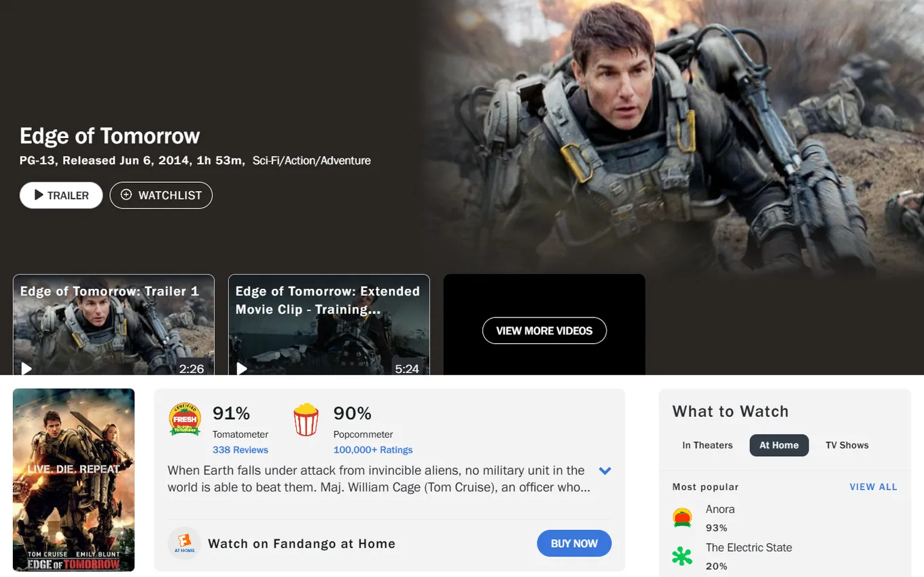This screenshot has height=577, width=924.
Task: Click the Sci-Fi/Action/Adventure genre text
Action: 312,161
